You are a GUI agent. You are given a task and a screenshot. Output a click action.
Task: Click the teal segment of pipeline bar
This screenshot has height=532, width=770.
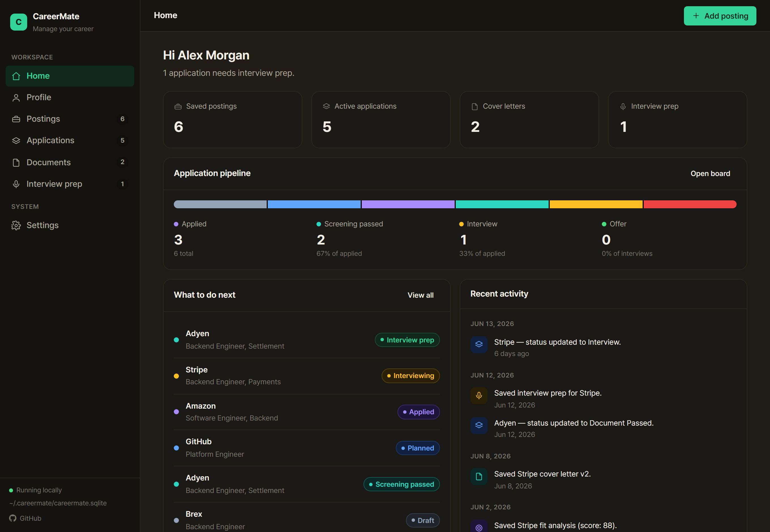pos(502,204)
